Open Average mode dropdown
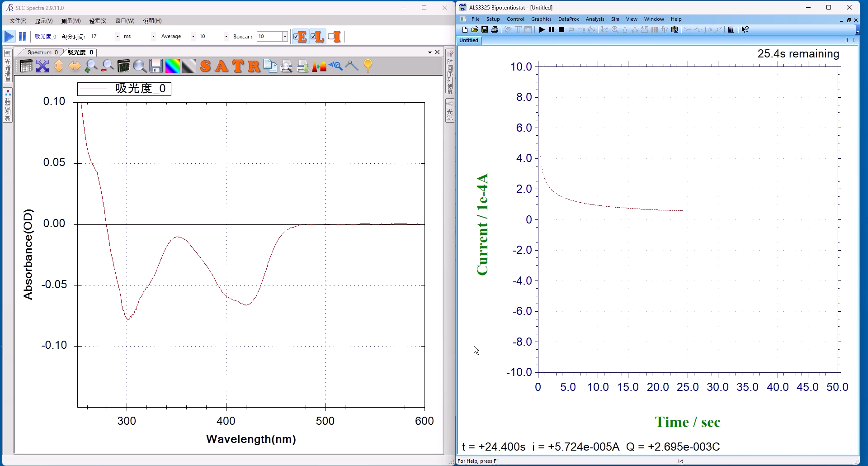 click(193, 37)
